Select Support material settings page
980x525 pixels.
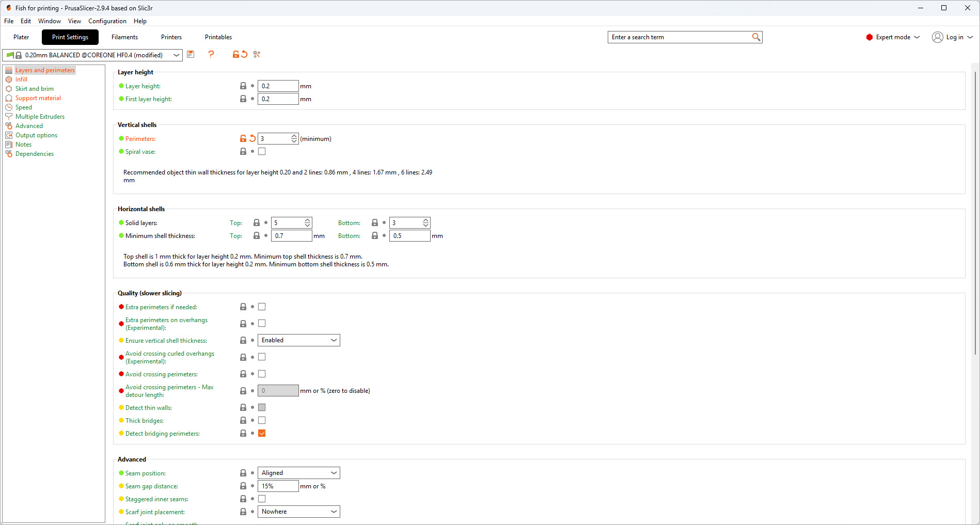point(38,98)
